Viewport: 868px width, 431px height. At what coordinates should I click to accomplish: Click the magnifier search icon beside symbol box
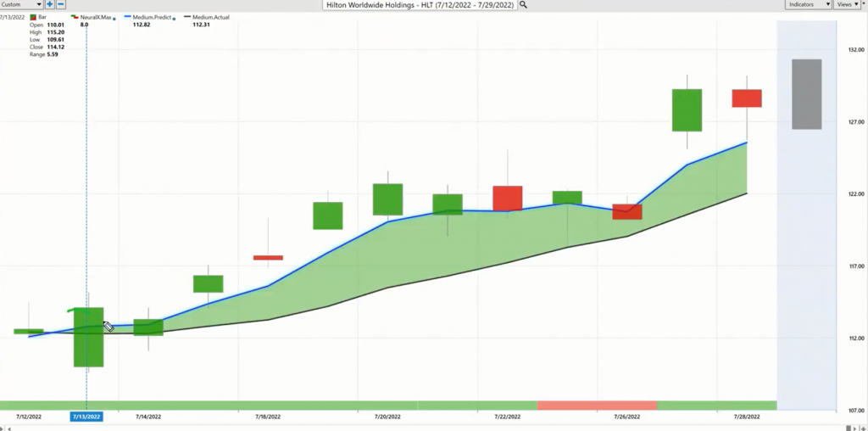523,4
